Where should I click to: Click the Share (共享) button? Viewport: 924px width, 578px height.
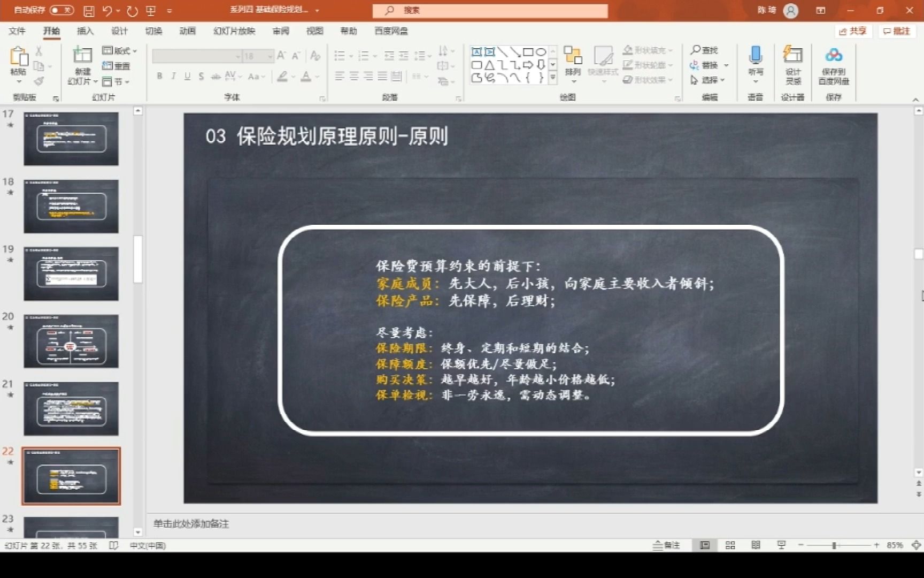[x=853, y=31]
